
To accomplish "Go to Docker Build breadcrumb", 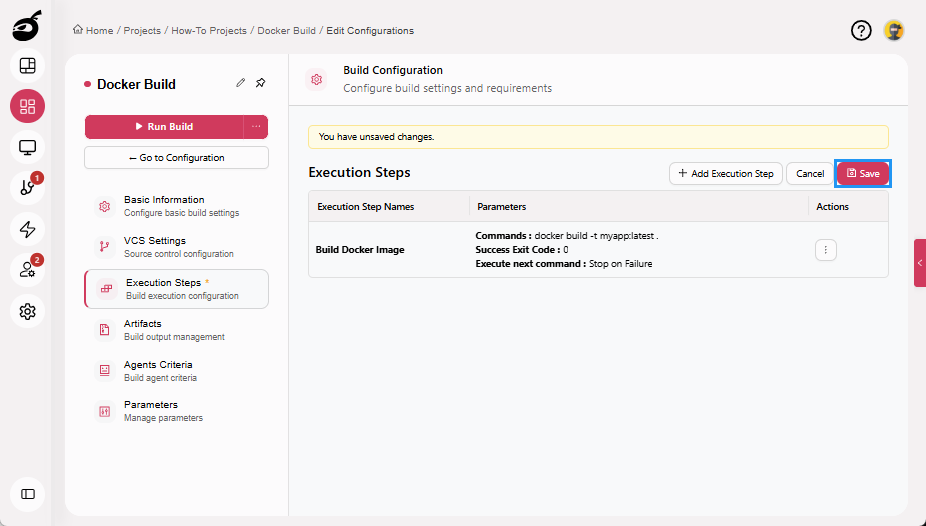I will coord(286,30).
